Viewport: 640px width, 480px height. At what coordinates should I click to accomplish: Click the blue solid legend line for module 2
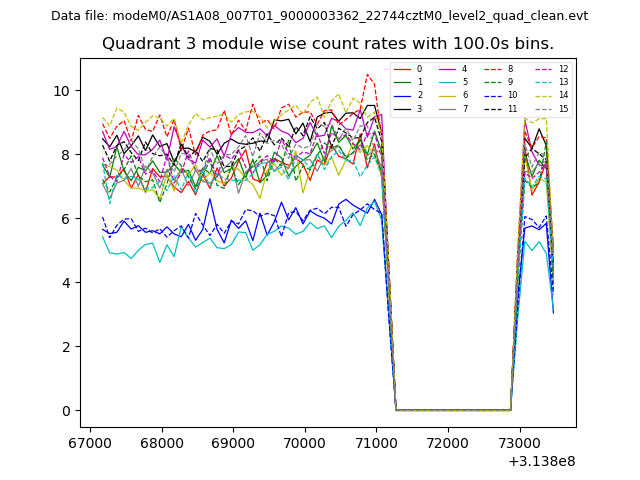402,95
